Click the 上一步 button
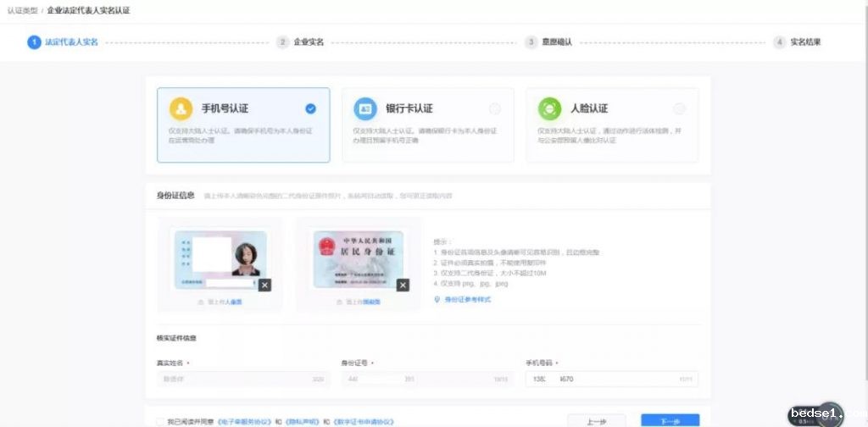868x427 pixels. point(597,420)
